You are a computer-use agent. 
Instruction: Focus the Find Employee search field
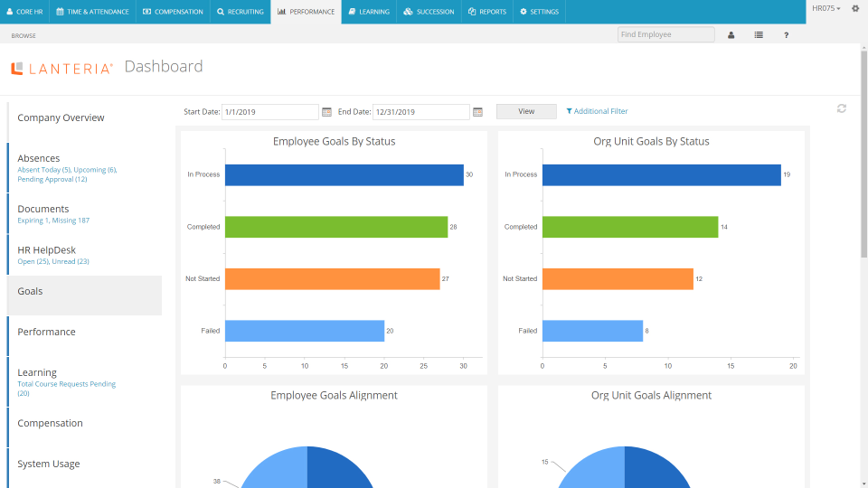(666, 34)
